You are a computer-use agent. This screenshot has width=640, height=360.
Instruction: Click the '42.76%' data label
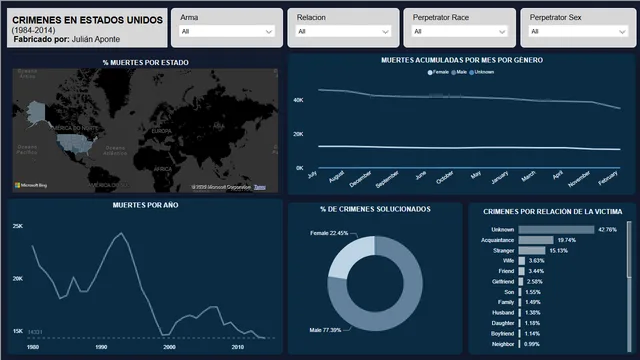[607, 230]
